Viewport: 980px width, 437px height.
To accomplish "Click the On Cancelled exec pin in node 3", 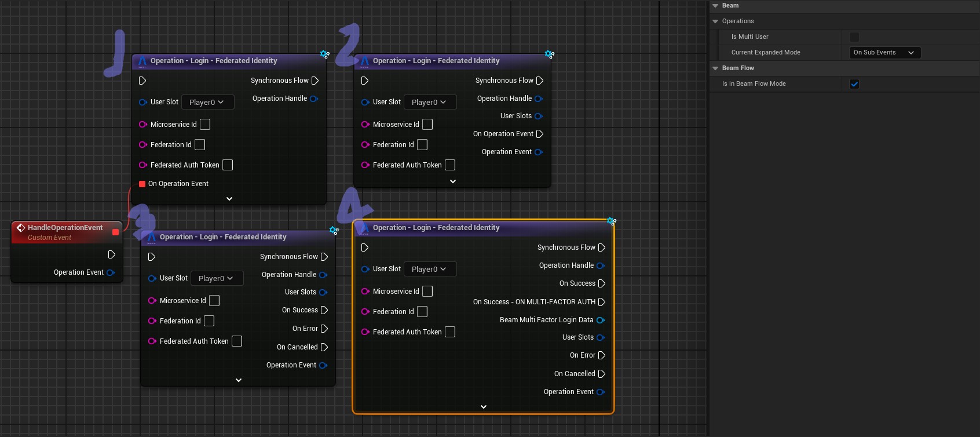I will click(x=324, y=347).
